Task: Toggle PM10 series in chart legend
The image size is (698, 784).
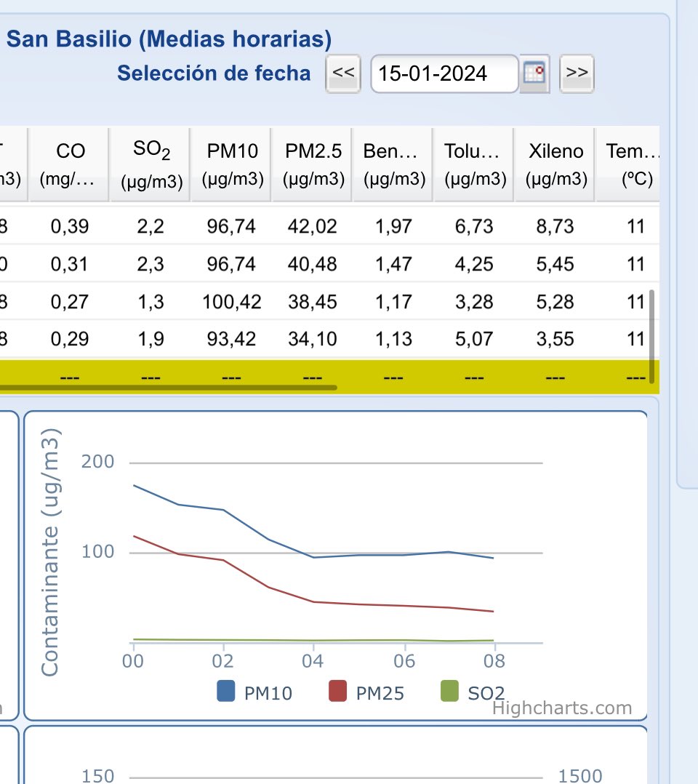Action: (x=254, y=692)
